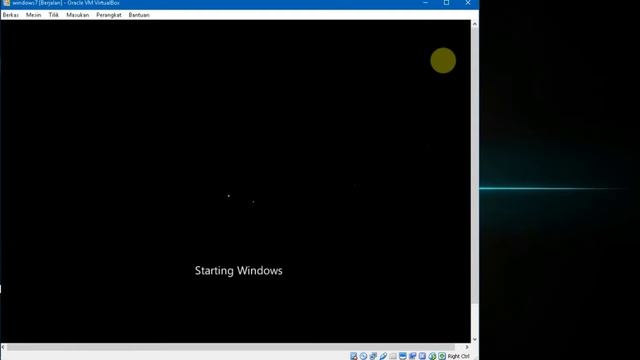This screenshot has height=360, width=640.
Task: Close the VirtualBox window
Action: pyautogui.click(x=468, y=3)
